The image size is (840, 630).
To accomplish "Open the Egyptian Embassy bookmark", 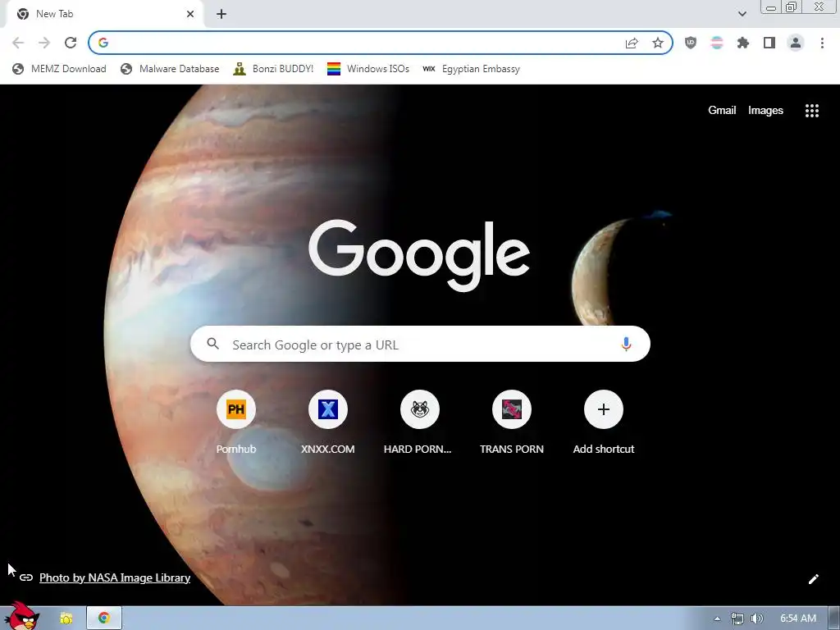I will pos(471,69).
